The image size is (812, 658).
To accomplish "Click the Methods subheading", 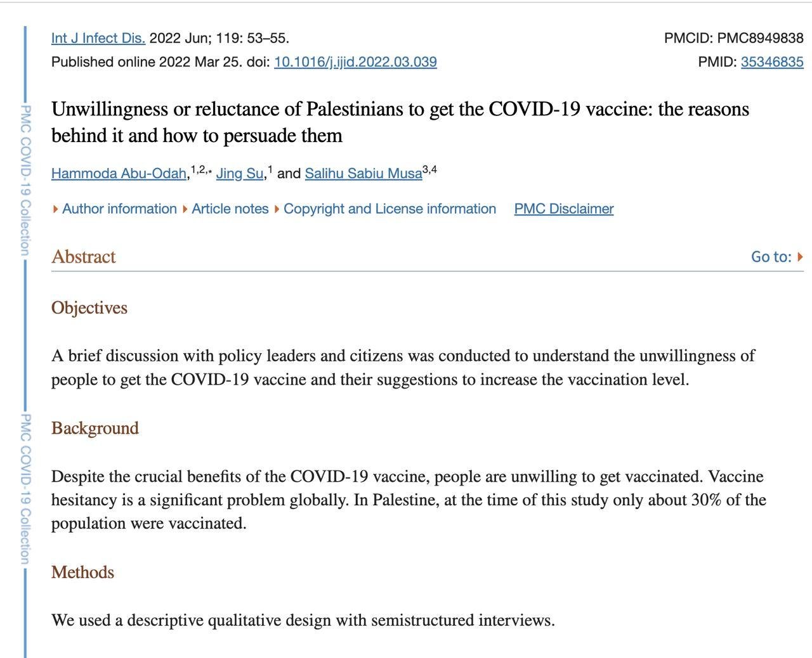I will (x=83, y=572).
